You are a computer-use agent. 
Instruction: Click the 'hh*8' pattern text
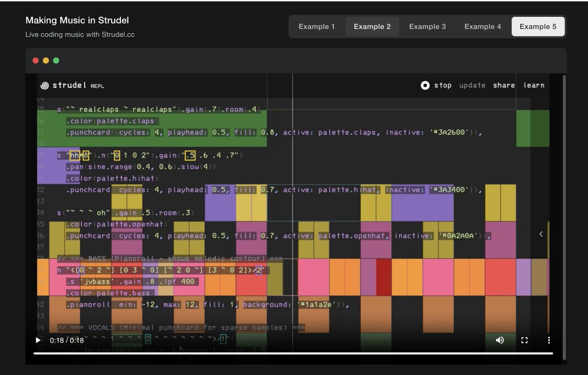(x=79, y=155)
